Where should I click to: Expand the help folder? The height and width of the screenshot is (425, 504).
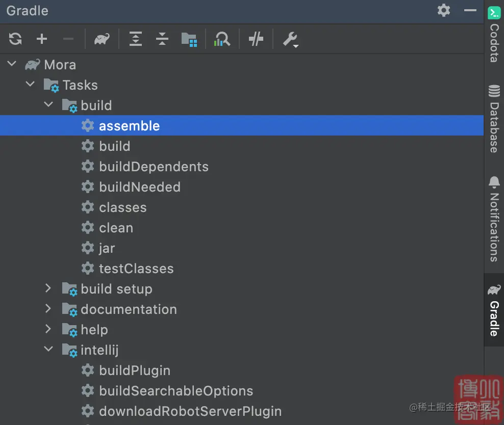(x=48, y=329)
